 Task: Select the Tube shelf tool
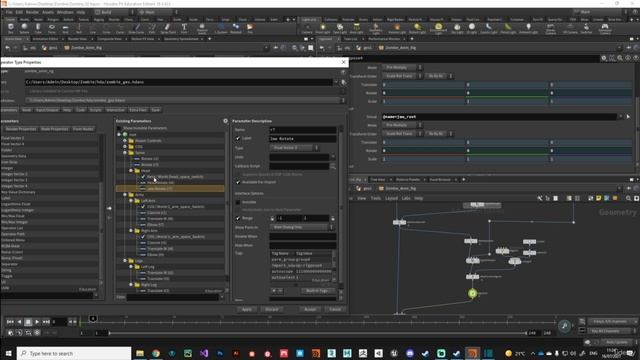click(38, 28)
